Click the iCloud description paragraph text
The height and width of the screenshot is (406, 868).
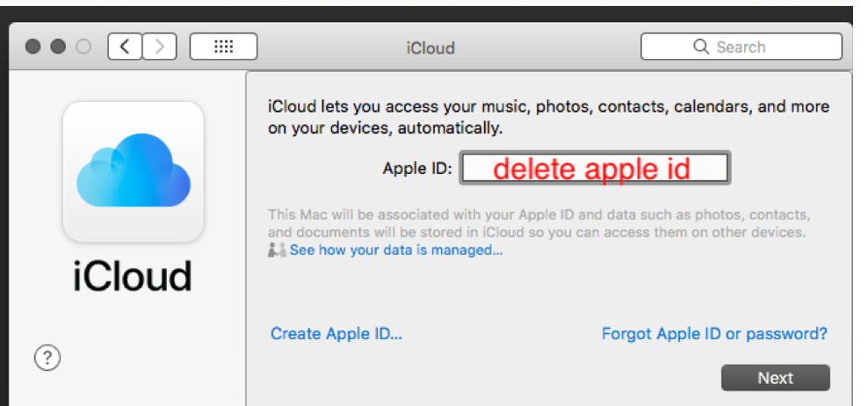coord(547,117)
